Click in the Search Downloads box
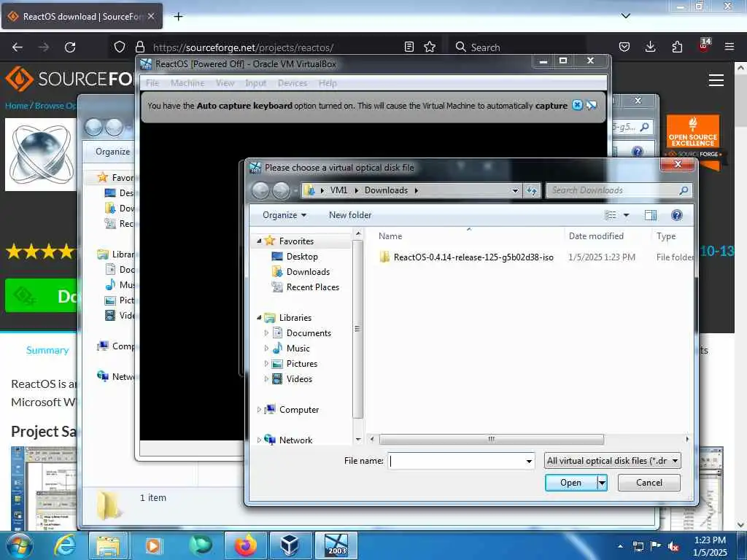Image resolution: width=747 pixels, height=560 pixels. point(619,190)
